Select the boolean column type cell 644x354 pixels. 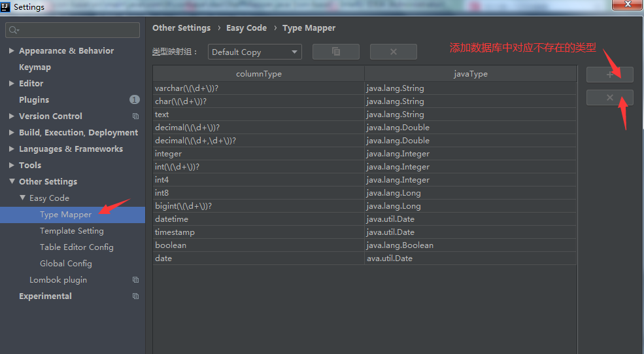259,245
